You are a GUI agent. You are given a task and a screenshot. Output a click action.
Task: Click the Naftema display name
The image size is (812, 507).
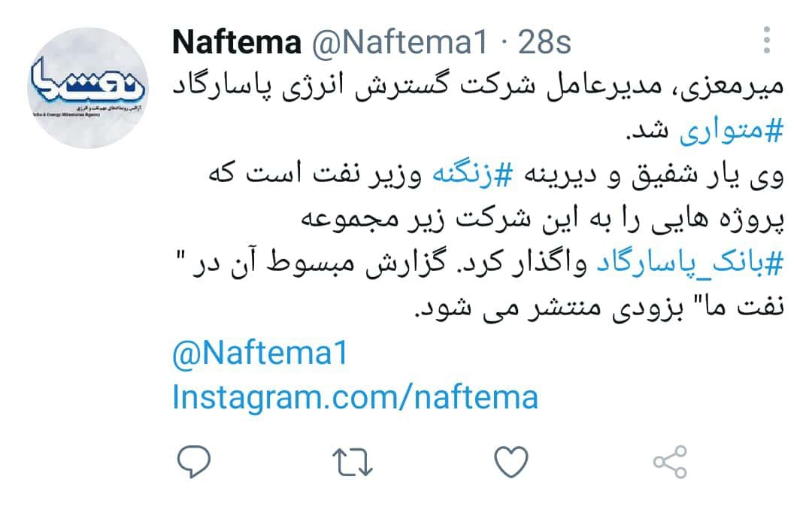[x=237, y=42]
